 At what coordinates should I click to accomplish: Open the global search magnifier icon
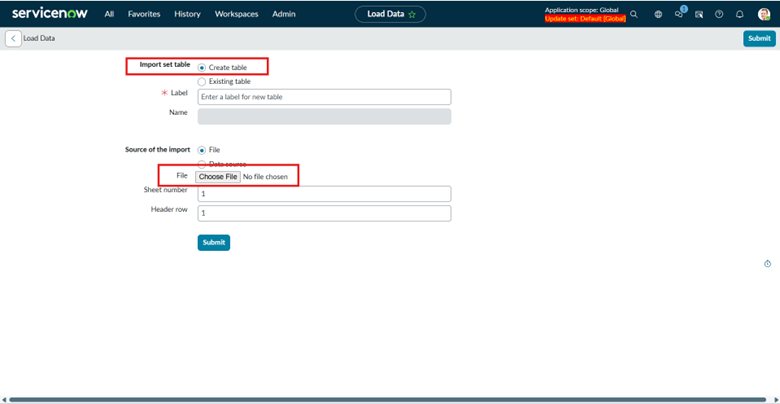[x=634, y=14]
